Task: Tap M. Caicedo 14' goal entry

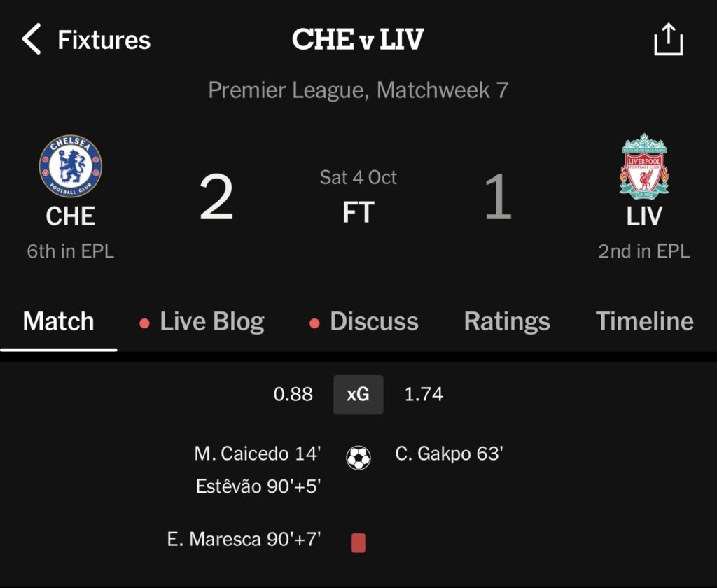Action: pos(257,454)
